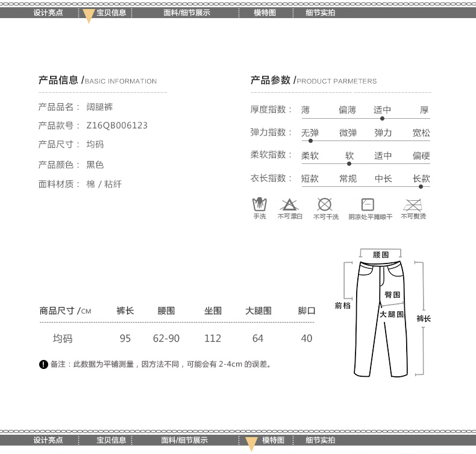Select 细节实拍 tab in top navigation
This screenshot has width=476, height=454.
tap(321, 12)
